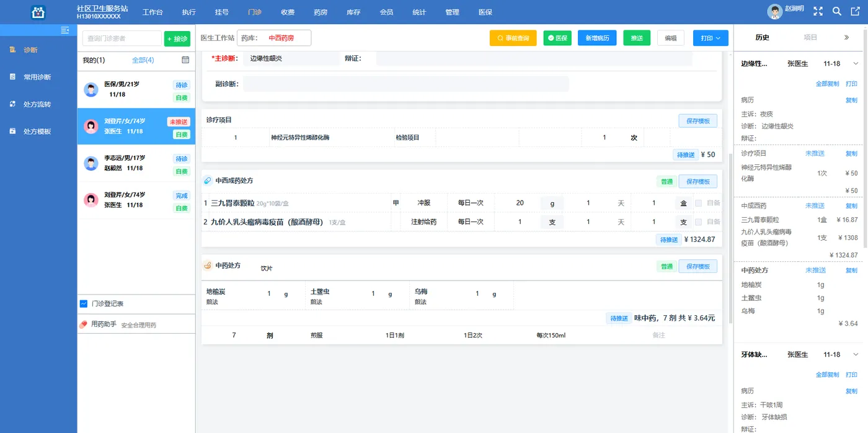Open the calendar icon beside 全部(4)
Viewport: 868px width, 433px height.
pyautogui.click(x=185, y=60)
